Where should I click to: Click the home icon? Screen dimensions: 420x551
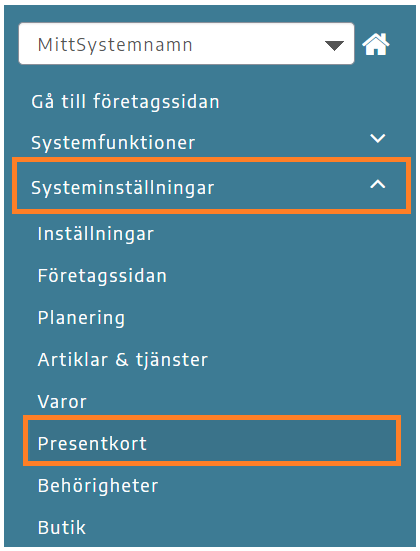(376, 44)
